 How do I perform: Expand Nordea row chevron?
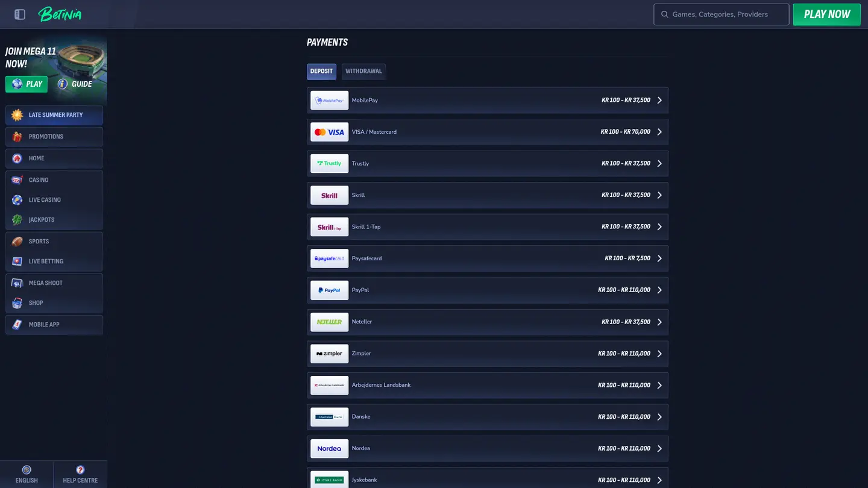659,449
